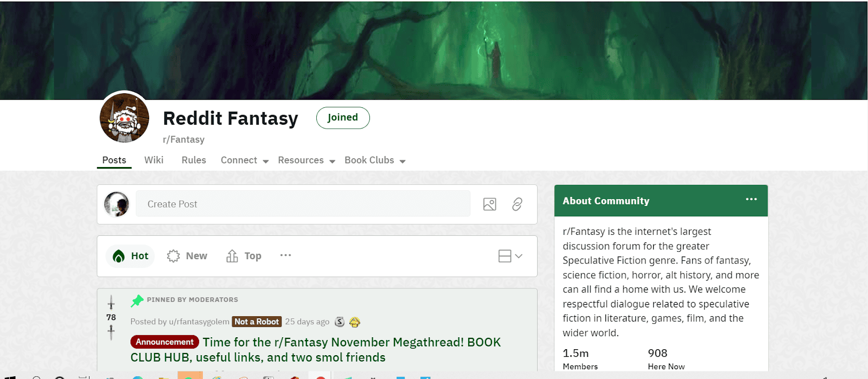Open the Rules tab
The height and width of the screenshot is (379, 868).
click(194, 160)
